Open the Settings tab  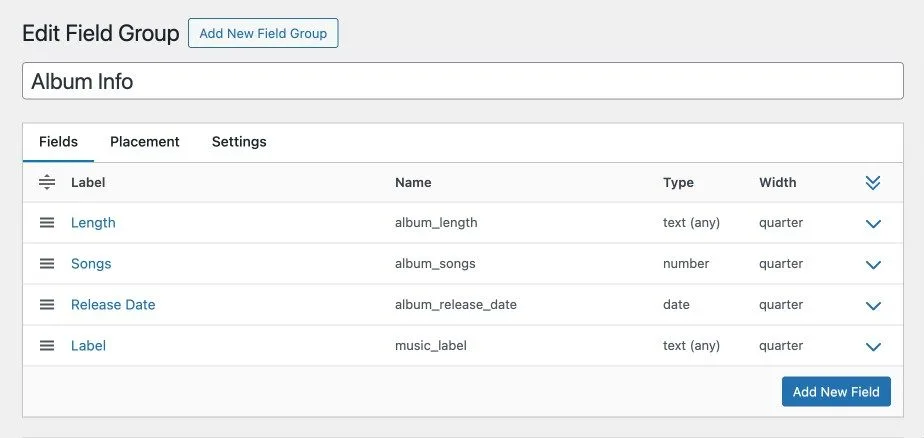pos(239,141)
